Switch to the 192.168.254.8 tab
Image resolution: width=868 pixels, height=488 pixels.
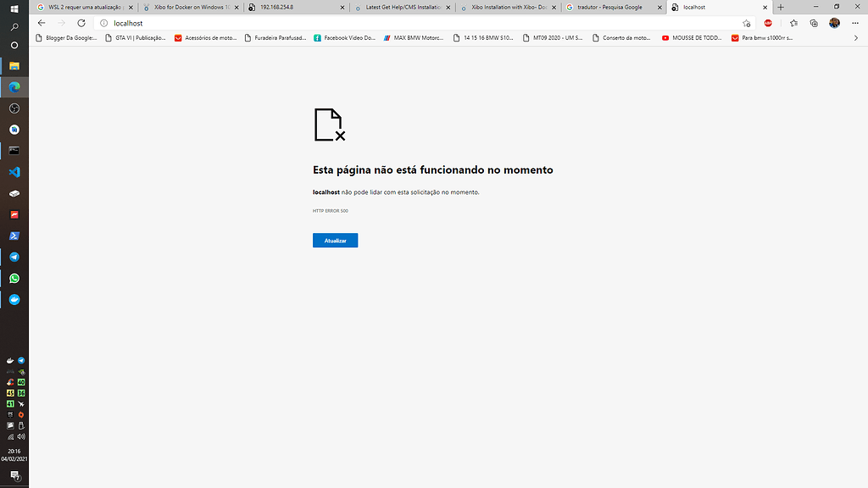point(295,7)
